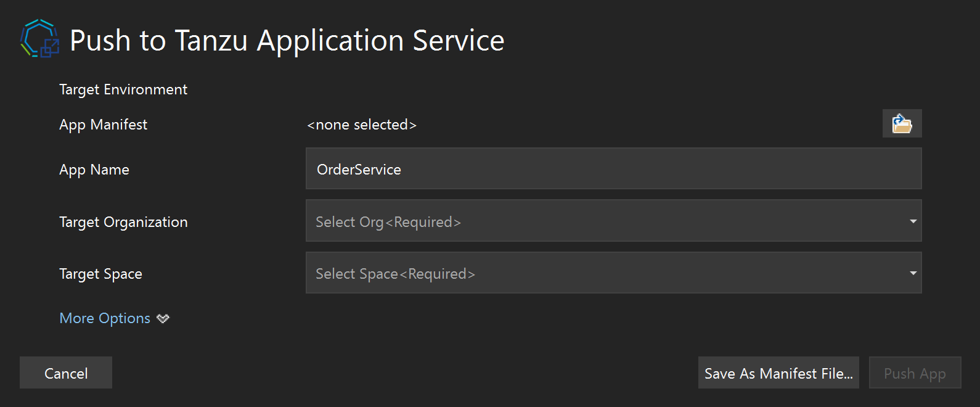
Task: Click the double chevron beside More Options
Action: click(x=163, y=319)
